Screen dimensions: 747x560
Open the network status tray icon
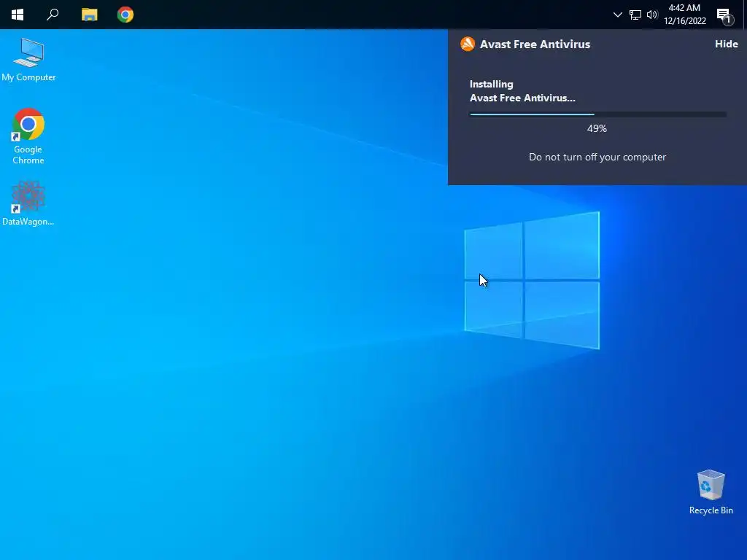635,15
